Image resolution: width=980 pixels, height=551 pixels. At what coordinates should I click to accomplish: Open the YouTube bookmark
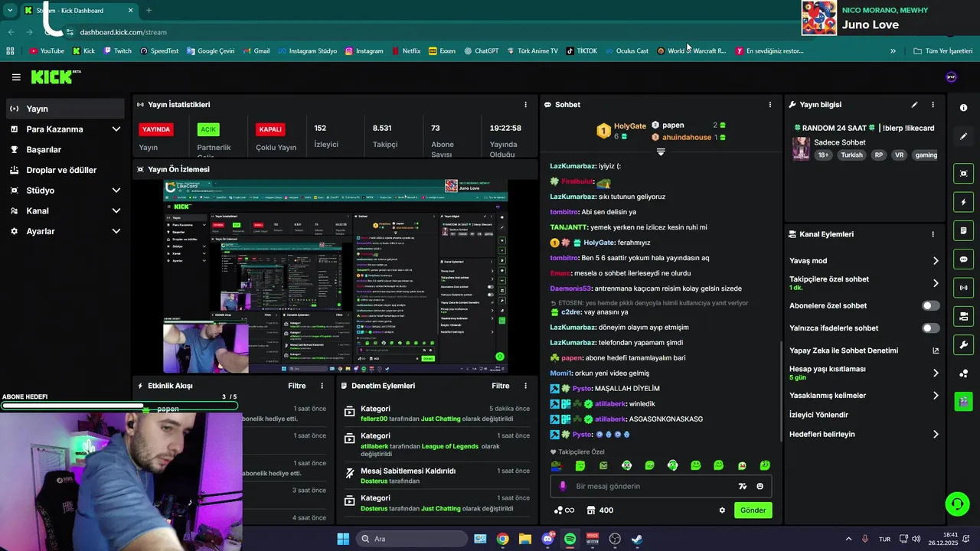pos(47,51)
